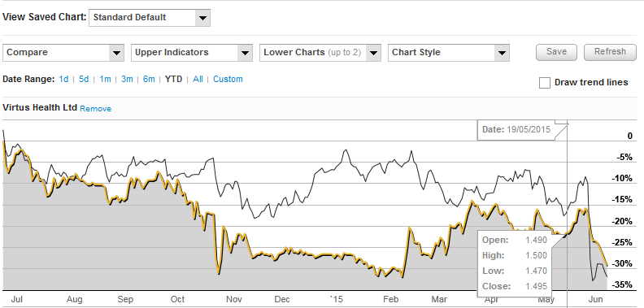Click the Date Range label
Image resolution: width=644 pixels, height=308 pixels.
click(28, 79)
